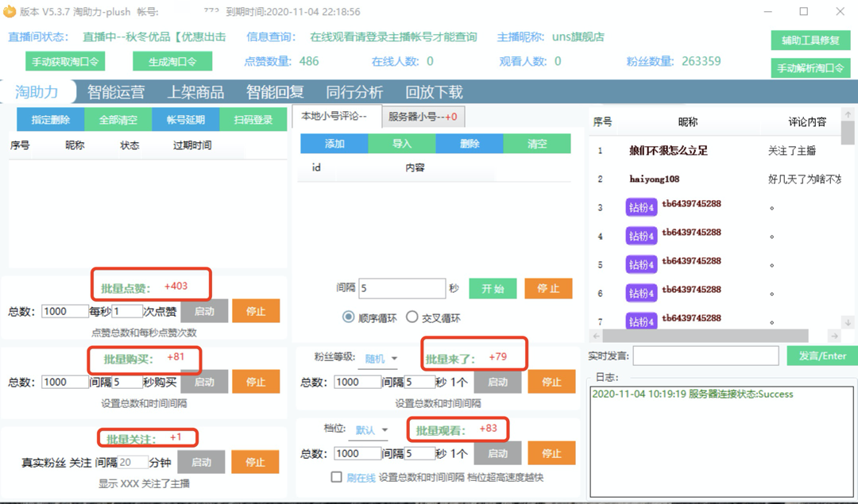Image resolution: width=858 pixels, height=504 pixels.
Task: Expand the 档位 默认 dropdown
Action: coord(372,430)
